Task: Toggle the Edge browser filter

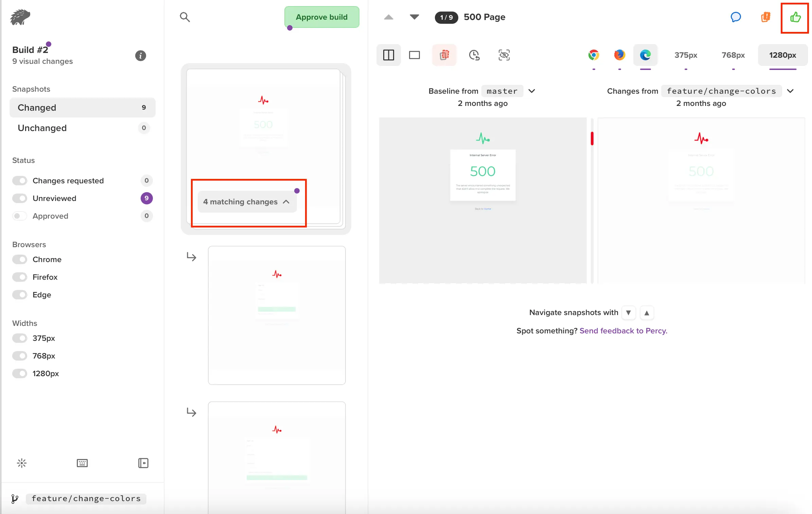Action: (x=20, y=295)
